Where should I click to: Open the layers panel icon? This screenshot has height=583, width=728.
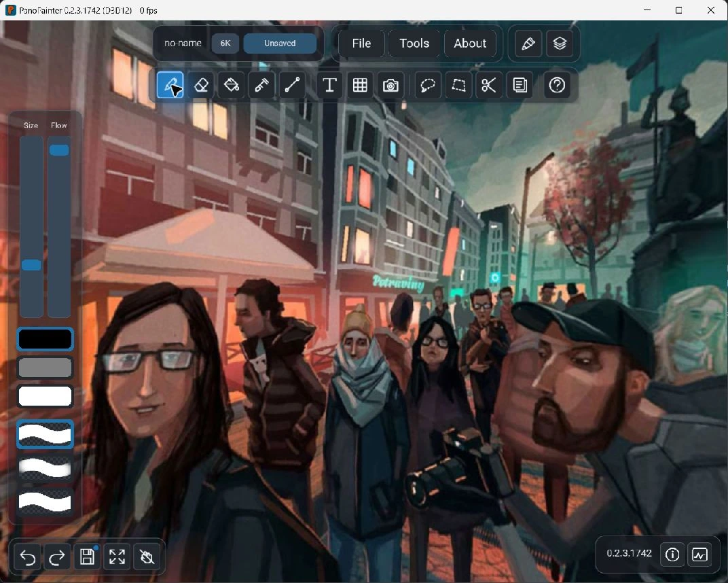point(560,43)
